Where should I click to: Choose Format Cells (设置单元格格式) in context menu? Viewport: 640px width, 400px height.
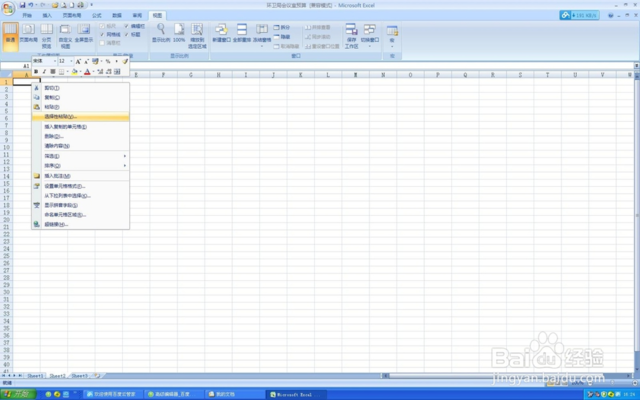tap(80, 186)
